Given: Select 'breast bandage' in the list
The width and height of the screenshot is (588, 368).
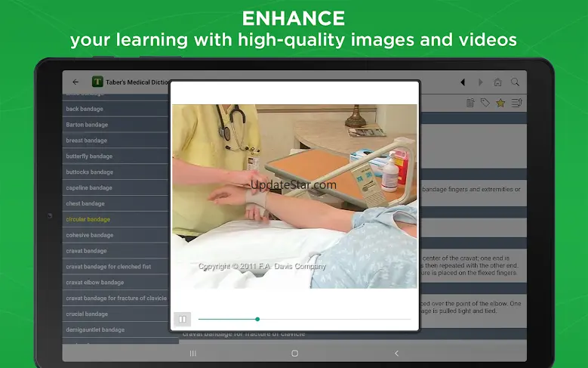Looking at the screenshot, I should click(115, 141).
